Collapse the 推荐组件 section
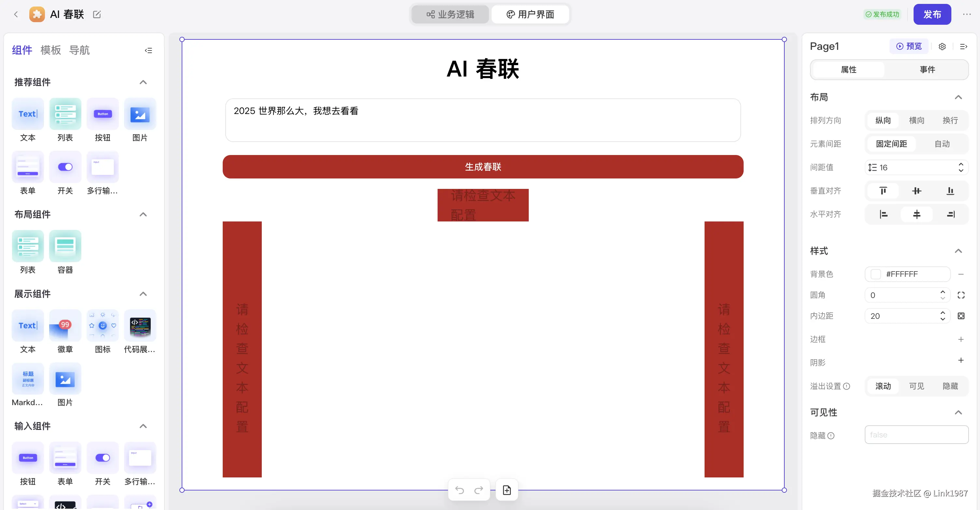Viewport: 980px width, 510px height. tap(143, 82)
